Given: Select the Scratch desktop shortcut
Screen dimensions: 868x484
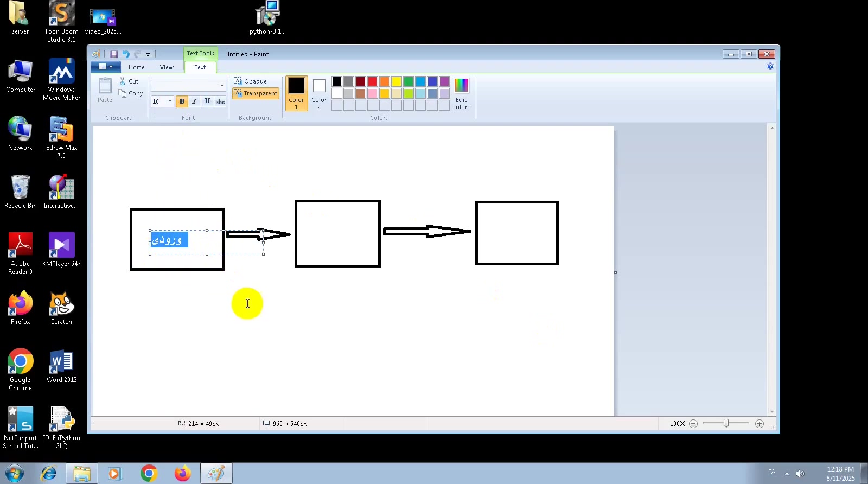Looking at the screenshot, I should point(61,308).
